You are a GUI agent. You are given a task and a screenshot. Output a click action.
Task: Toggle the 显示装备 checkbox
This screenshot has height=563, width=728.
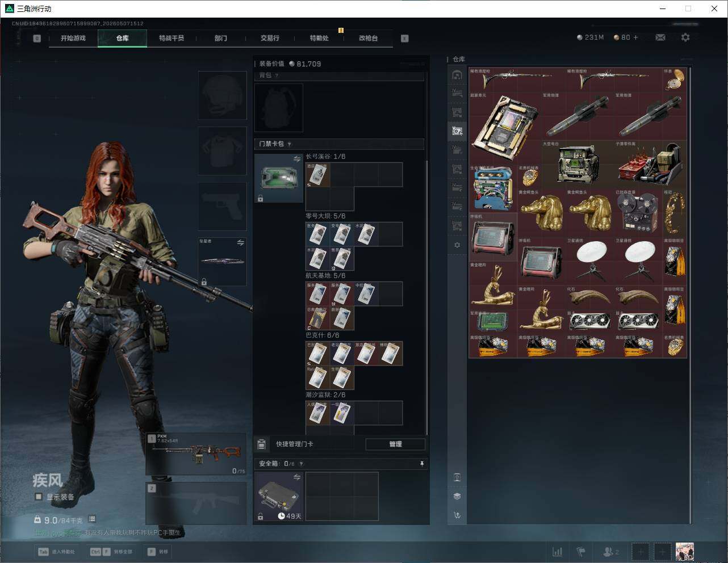(39, 497)
